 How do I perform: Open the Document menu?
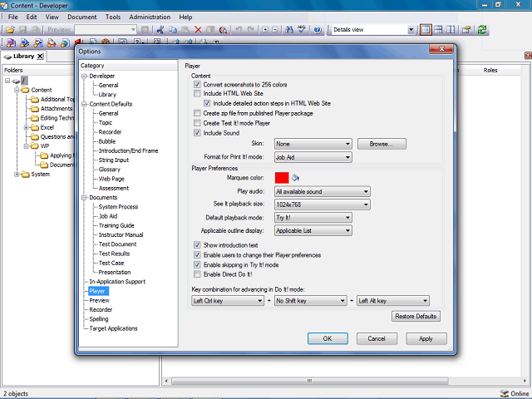click(x=81, y=17)
